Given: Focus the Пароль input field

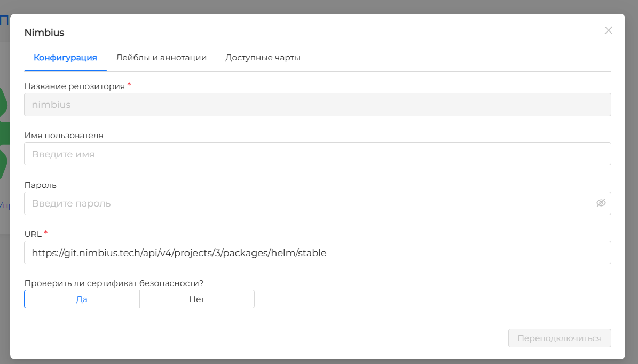Looking at the screenshot, I should pos(317,203).
